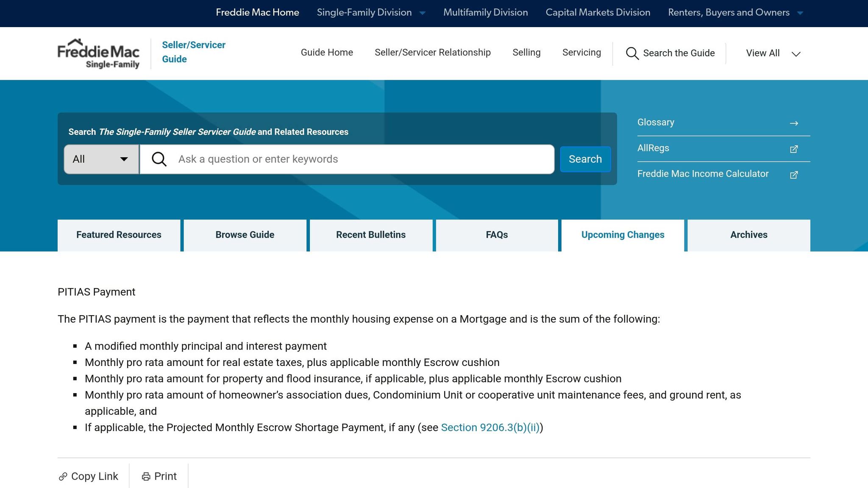Click the external-link icon next to AllRegs

[x=794, y=149]
